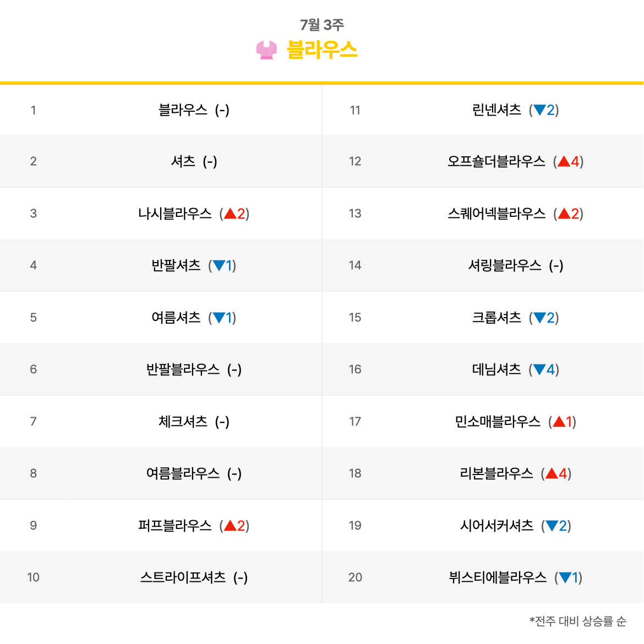The width and height of the screenshot is (644, 644).
Task: Click the blue down arrow beside 반팔셔츠
Action: [x=219, y=266]
